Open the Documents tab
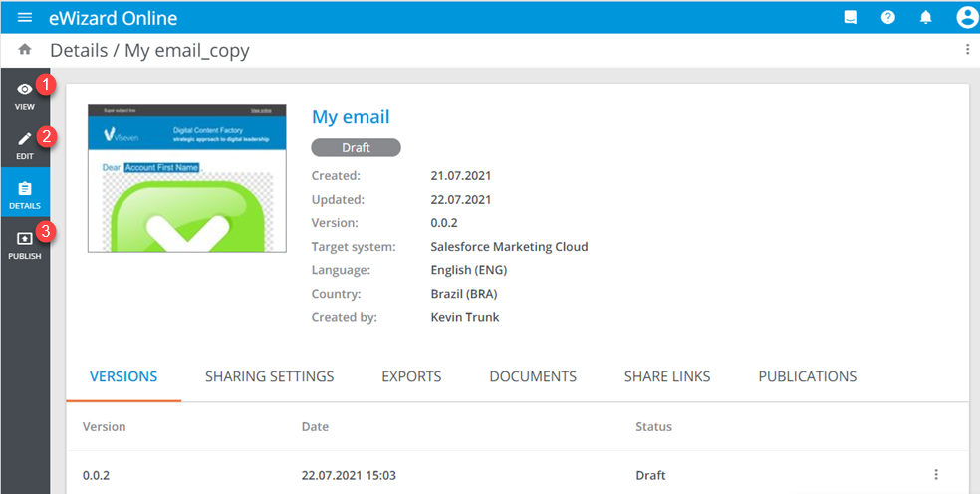980x494 pixels. 533,376
